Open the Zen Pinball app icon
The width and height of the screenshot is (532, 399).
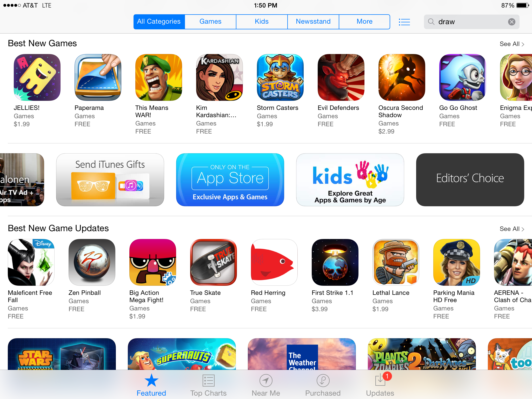(92, 262)
